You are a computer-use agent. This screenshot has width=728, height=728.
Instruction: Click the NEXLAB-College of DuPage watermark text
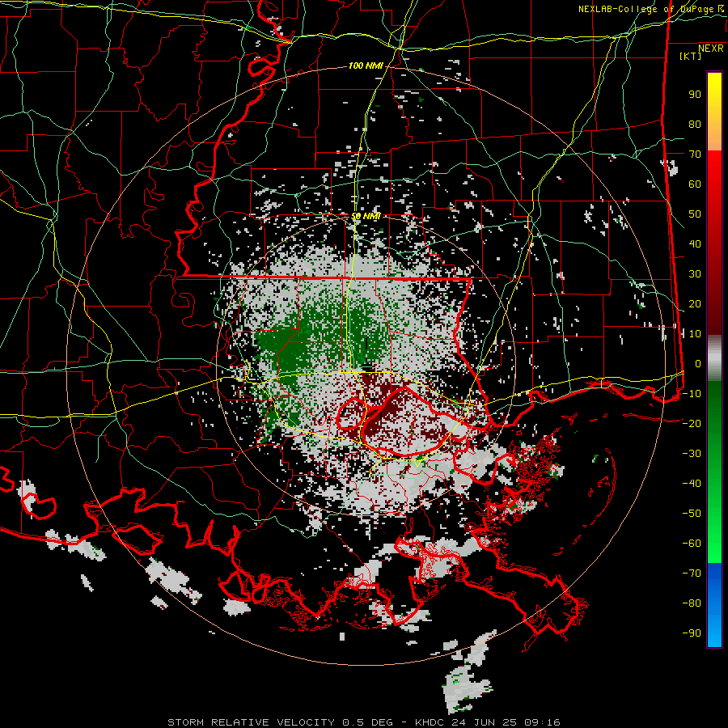click(650, 9)
